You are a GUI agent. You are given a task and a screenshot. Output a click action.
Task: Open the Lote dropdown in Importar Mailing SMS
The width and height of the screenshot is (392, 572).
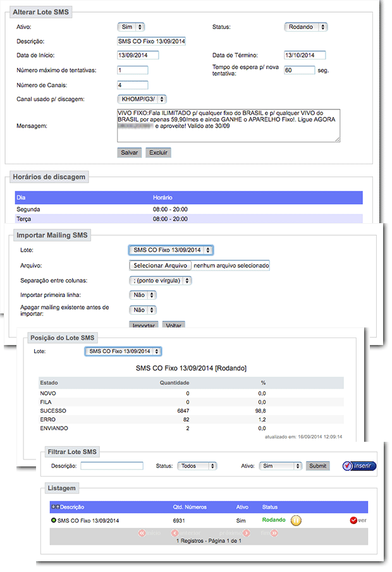171,250
